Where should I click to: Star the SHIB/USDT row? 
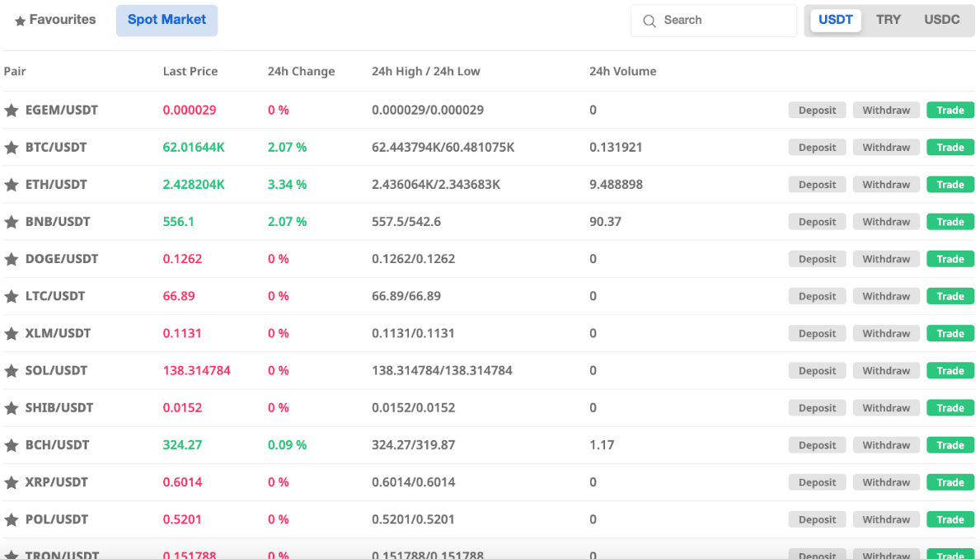(12, 408)
